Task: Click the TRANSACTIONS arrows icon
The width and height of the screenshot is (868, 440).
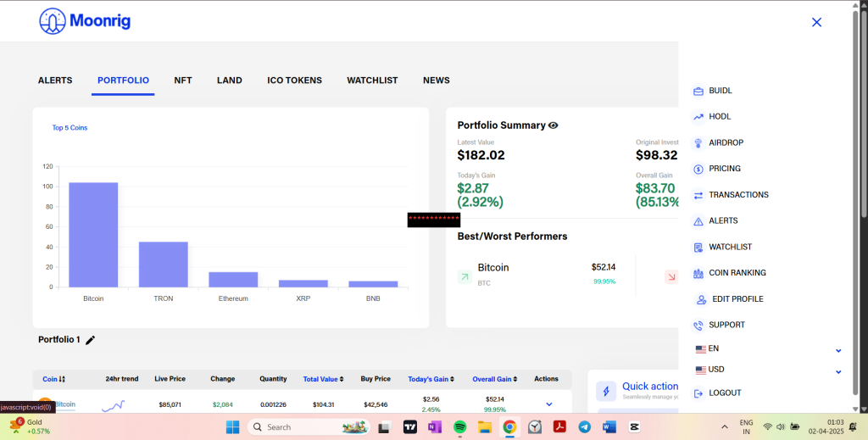Action: click(698, 195)
